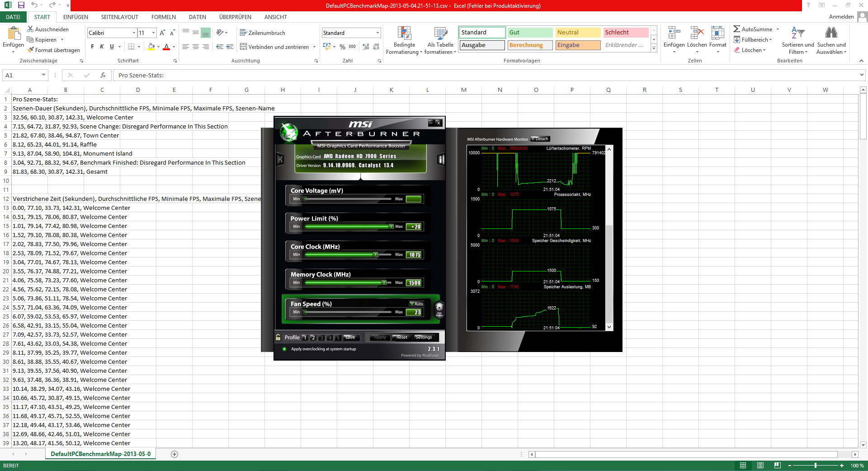Click the Afterburner profile lock icon

tap(278, 338)
